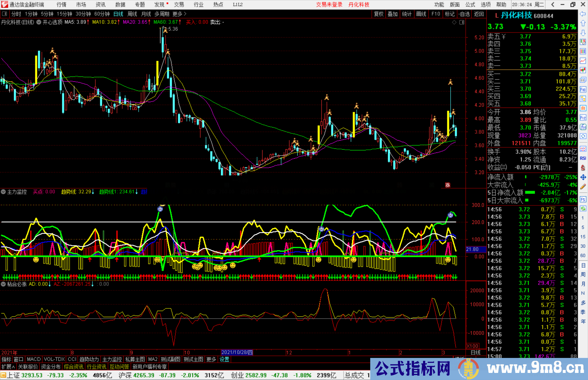Expand the 更多 period options
Viewport: 588px width, 380px height.
coord(179,14)
